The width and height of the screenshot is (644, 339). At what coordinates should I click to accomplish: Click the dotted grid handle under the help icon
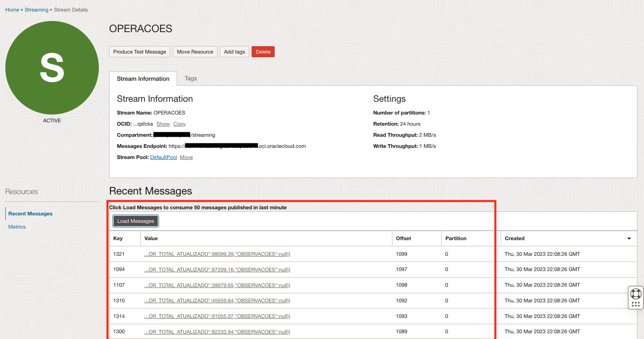point(636,304)
